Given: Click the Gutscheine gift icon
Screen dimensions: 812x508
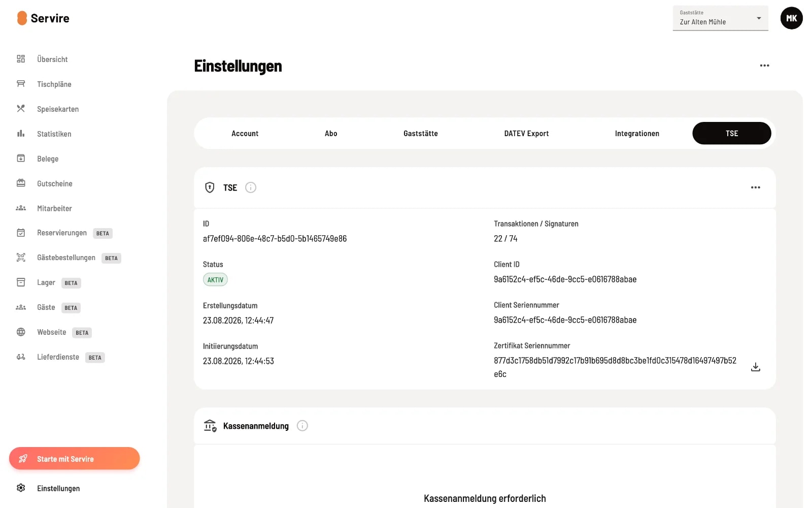Looking at the screenshot, I should pyautogui.click(x=21, y=183).
